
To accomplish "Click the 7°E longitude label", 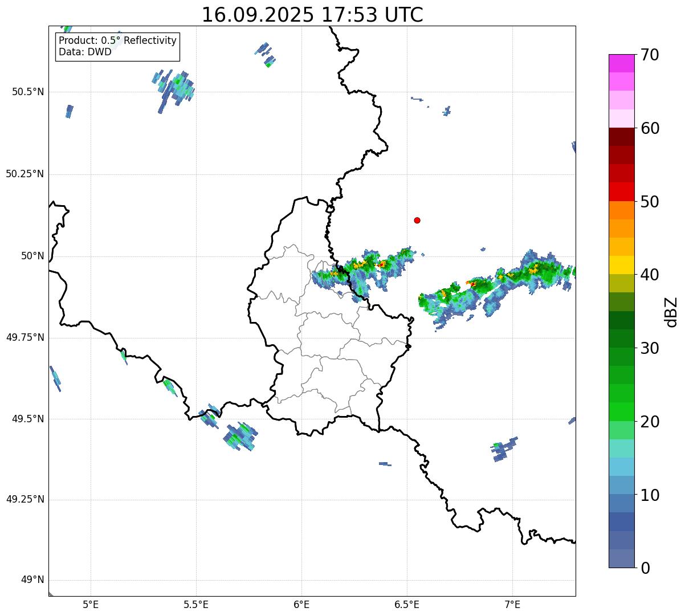I will [x=512, y=605].
